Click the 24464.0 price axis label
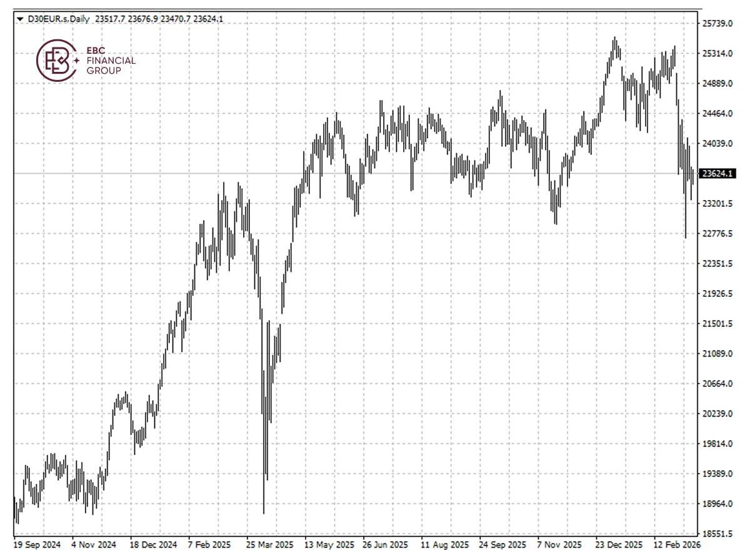 [717, 112]
